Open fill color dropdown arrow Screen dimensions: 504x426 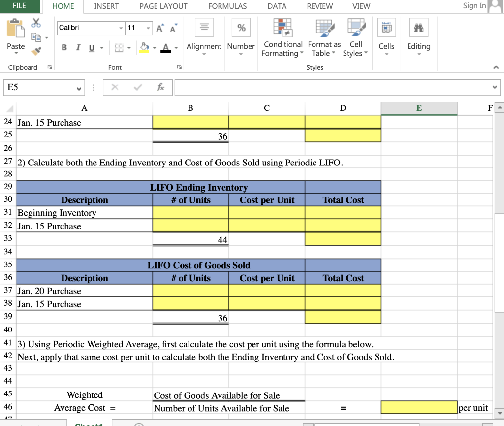point(154,48)
